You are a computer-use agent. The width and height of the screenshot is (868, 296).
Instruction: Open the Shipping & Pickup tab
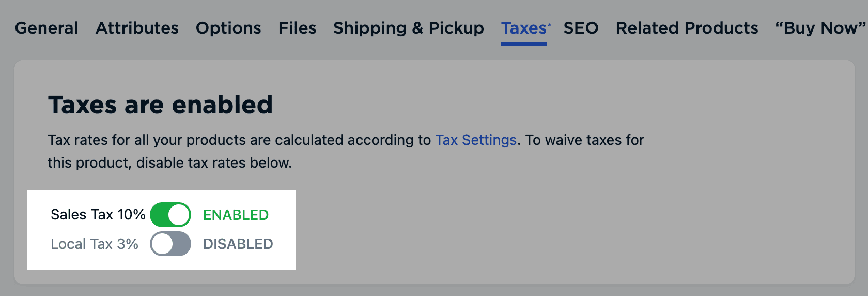click(x=408, y=28)
